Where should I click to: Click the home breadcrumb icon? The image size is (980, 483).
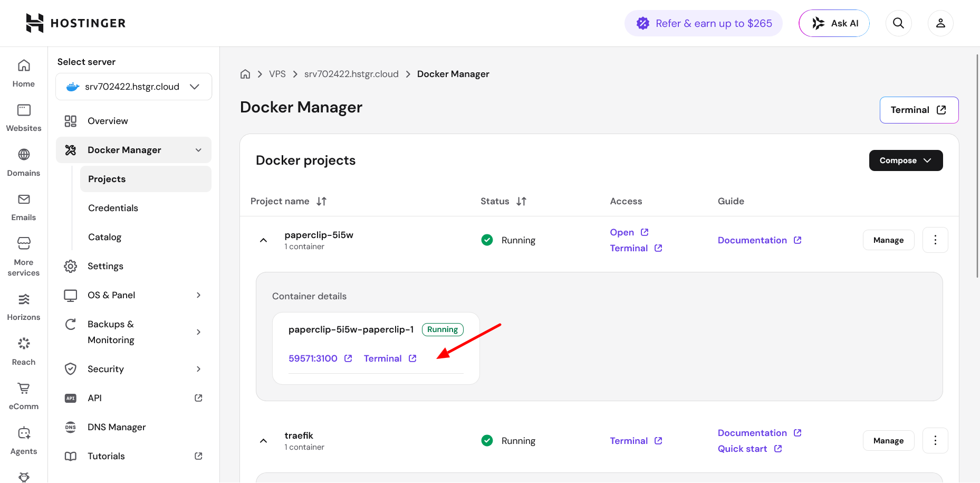coord(245,74)
